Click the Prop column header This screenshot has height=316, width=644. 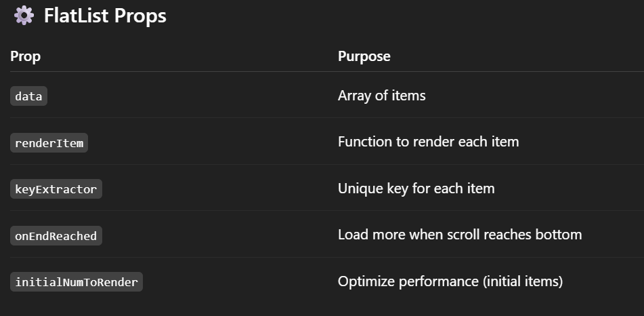26,56
